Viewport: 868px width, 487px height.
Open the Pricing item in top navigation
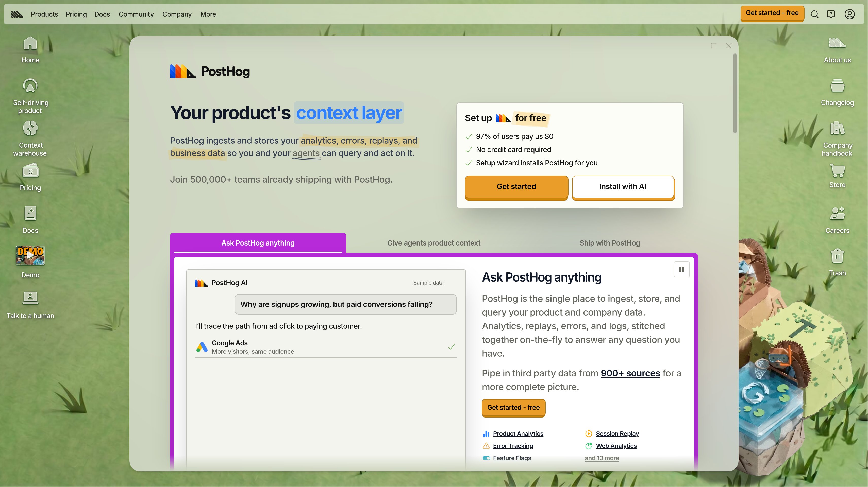coord(76,14)
